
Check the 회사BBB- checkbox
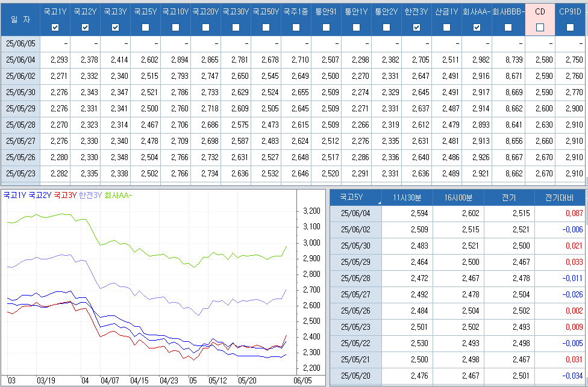coord(508,27)
